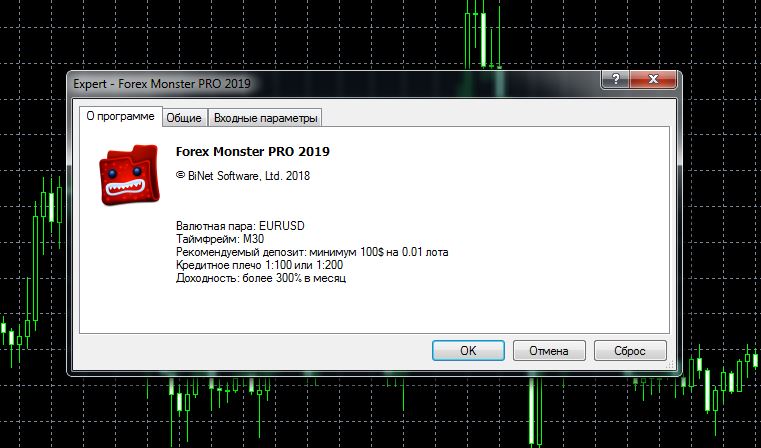This screenshot has width=761, height=448.
Task: Click the Кредитное плечо 1:100 line
Action: (x=259, y=265)
